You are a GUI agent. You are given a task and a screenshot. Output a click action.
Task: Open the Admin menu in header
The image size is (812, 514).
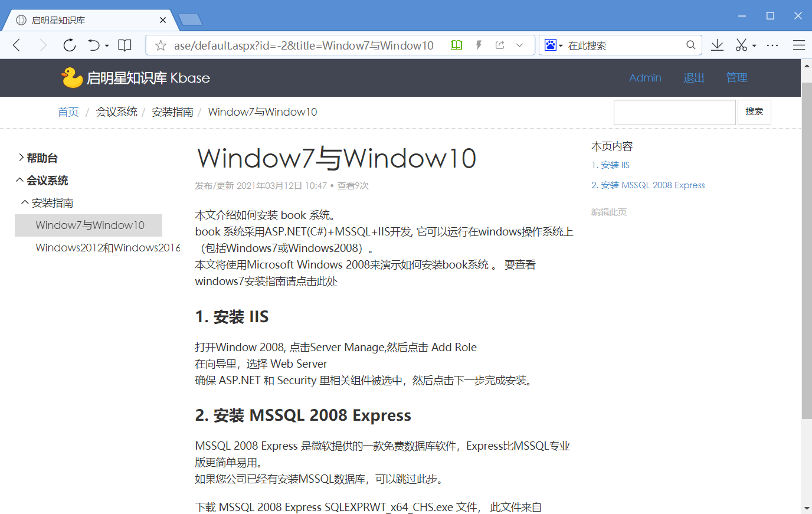point(645,78)
